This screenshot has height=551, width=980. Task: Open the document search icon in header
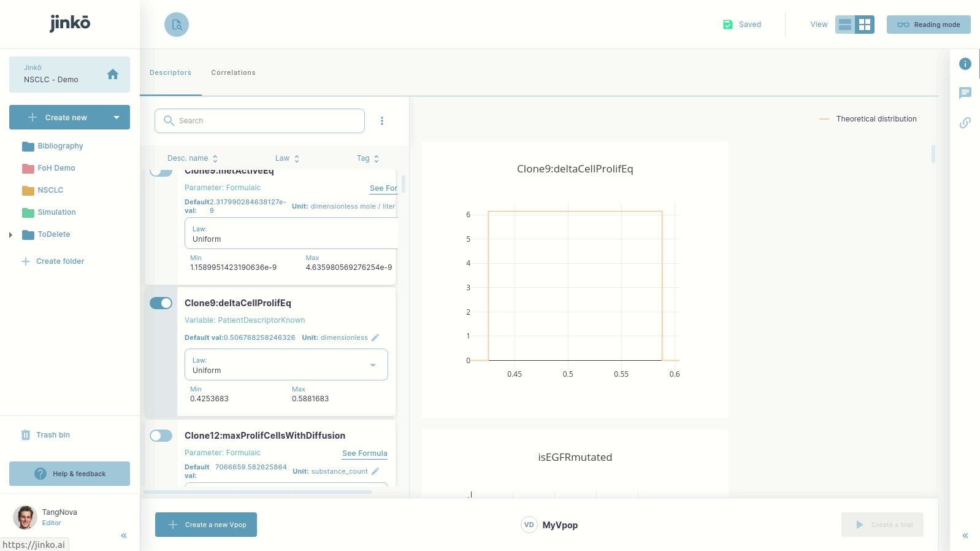[x=177, y=25]
